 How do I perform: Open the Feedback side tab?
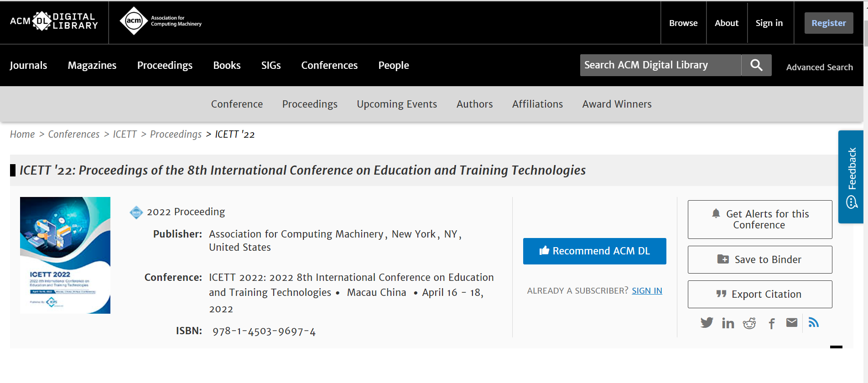851,177
